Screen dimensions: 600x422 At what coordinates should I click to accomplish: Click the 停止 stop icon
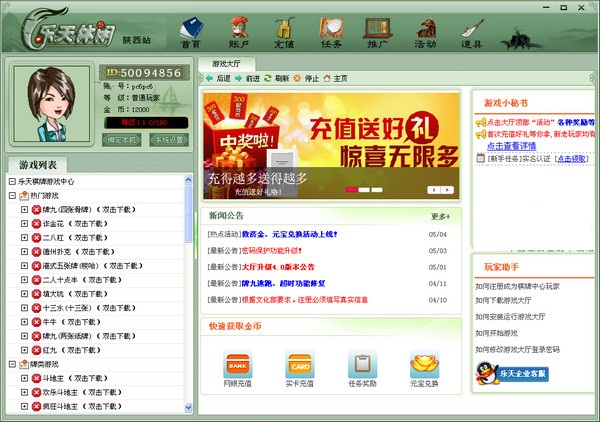[x=297, y=78]
